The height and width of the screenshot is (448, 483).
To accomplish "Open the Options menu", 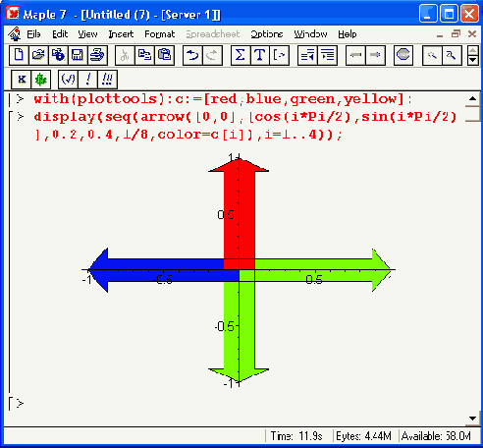I will (267, 34).
